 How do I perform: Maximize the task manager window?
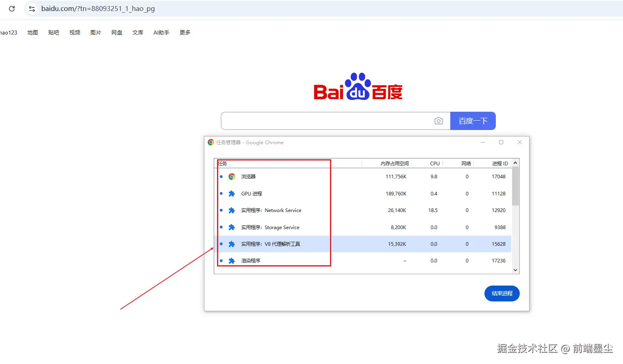[x=501, y=142]
